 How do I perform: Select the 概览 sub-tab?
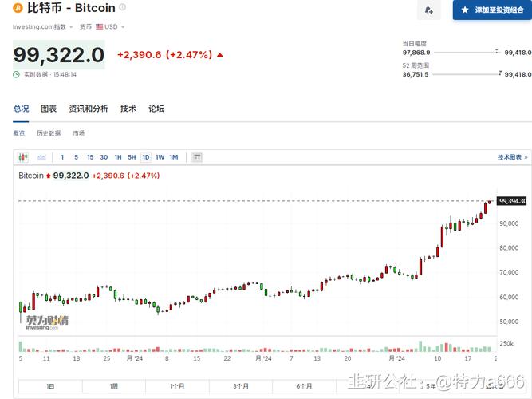coord(19,133)
